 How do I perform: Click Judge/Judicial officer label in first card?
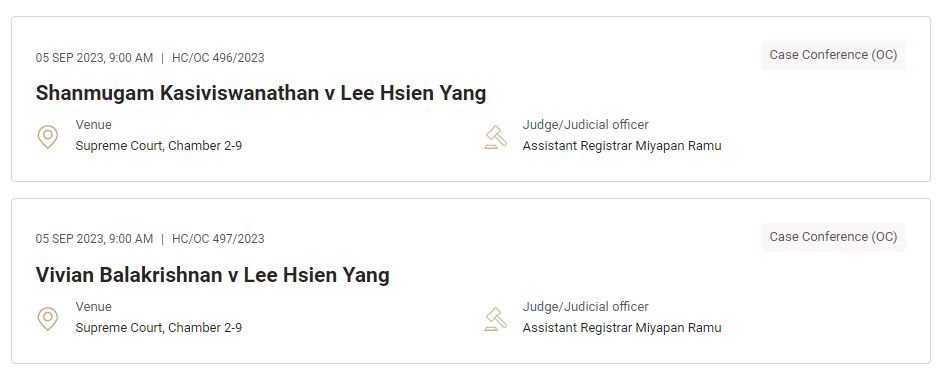585,125
